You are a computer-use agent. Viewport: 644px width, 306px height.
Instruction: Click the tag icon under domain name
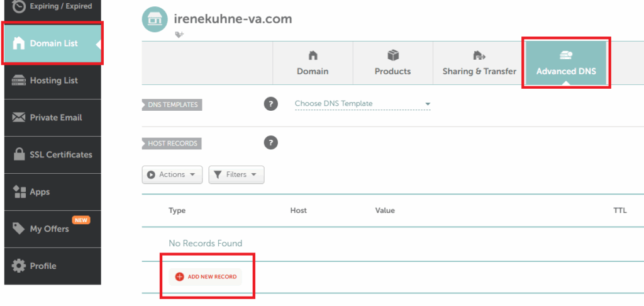179,35
